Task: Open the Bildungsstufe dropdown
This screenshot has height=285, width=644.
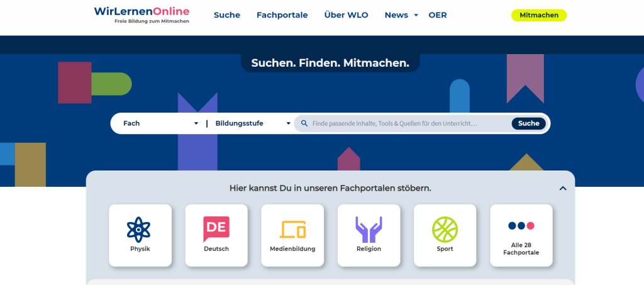Action: [252, 123]
